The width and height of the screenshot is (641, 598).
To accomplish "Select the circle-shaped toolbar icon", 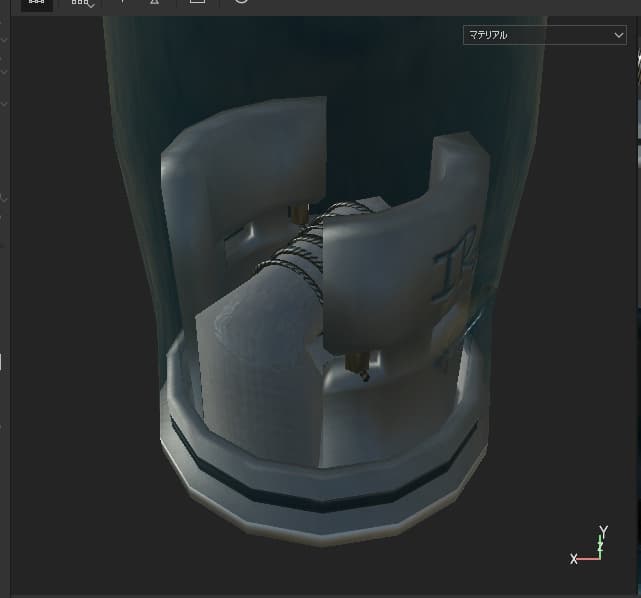I will [x=241, y=4].
